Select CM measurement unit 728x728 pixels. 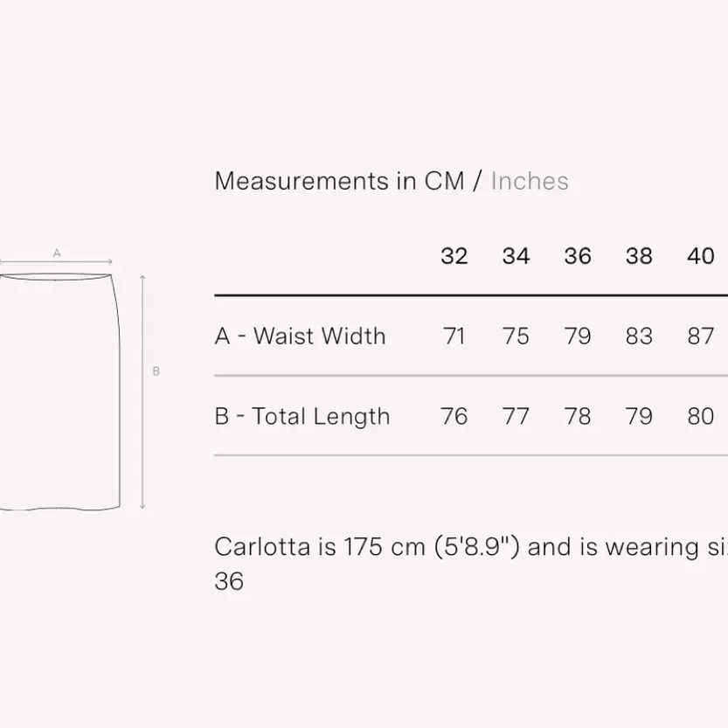444,181
